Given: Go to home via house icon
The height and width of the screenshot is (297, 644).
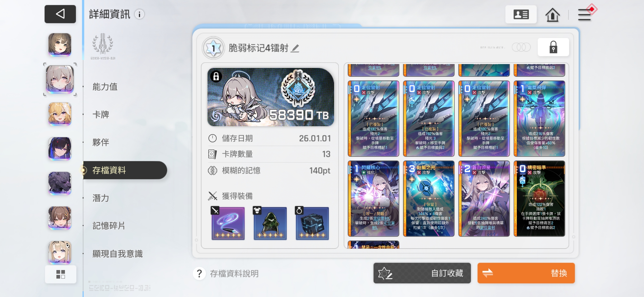Looking at the screenshot, I should (552, 14).
